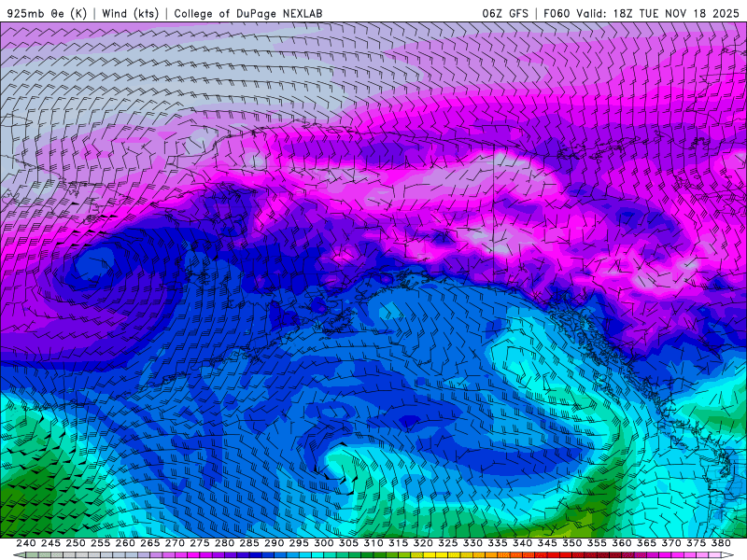Click the "925mb θe (K)" title text
Viewport: 747px width, 560px height.
(47, 13)
